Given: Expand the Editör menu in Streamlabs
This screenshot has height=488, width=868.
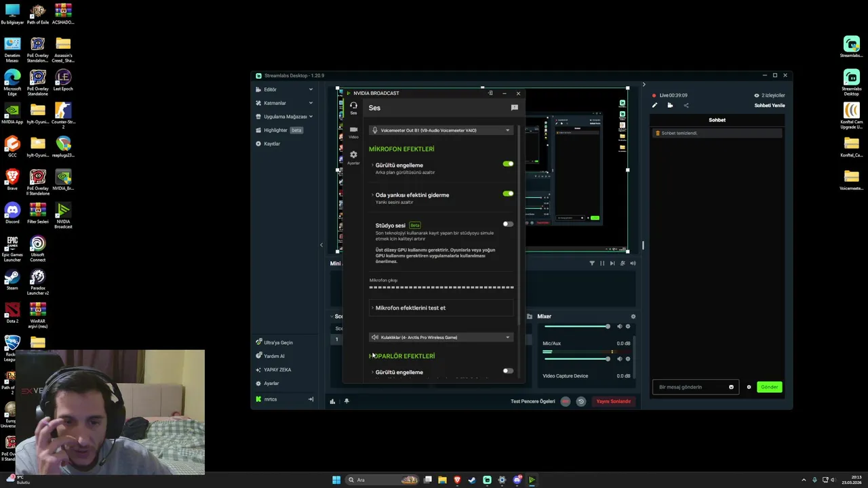Looking at the screenshot, I should [284, 89].
